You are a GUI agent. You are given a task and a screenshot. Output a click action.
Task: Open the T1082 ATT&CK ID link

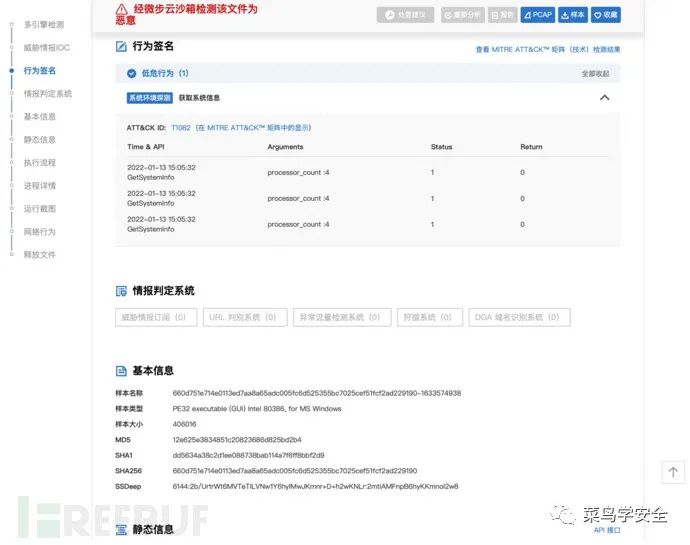181,128
